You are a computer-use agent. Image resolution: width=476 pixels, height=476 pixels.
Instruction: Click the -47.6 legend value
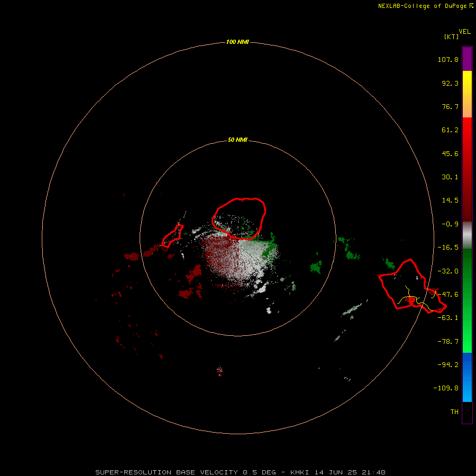448,295
